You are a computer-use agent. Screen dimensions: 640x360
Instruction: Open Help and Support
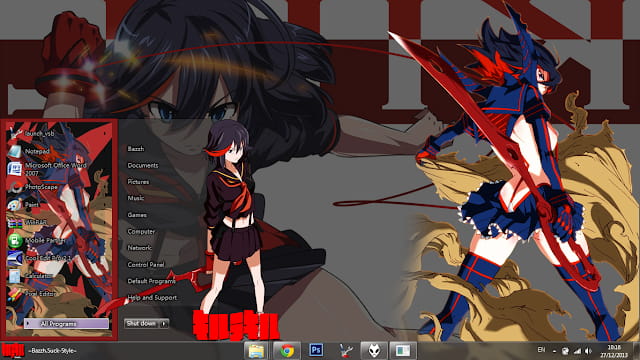[x=152, y=298]
